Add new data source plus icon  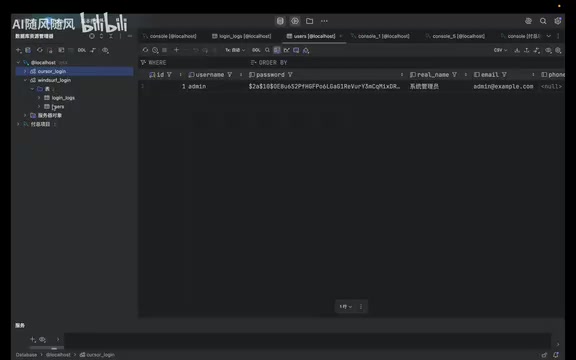(19, 50)
